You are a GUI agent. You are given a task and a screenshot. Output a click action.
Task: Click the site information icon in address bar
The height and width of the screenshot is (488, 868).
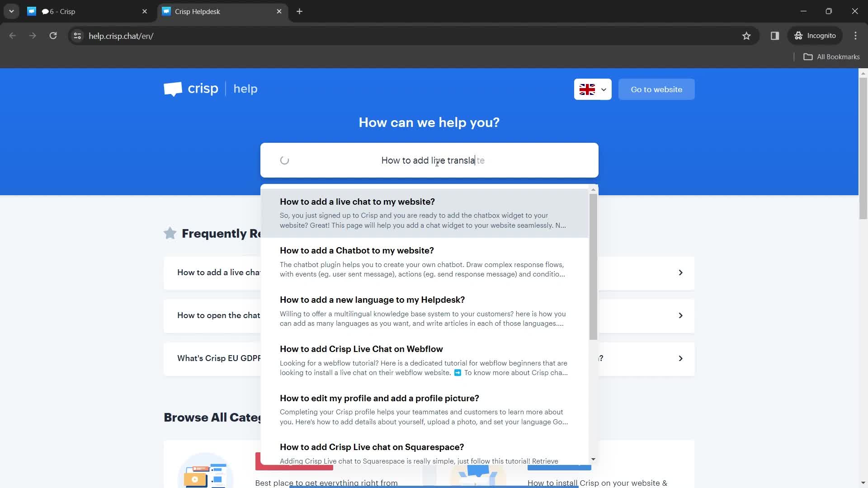(x=77, y=36)
